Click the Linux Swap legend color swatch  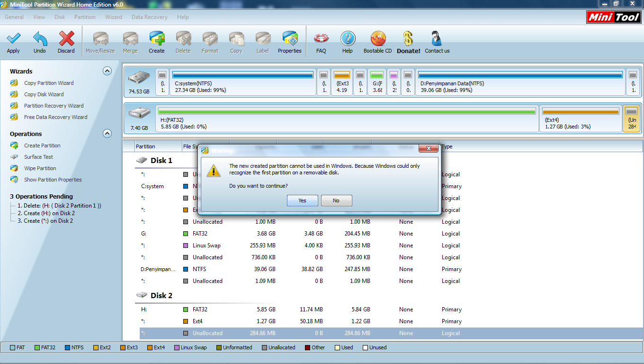click(177, 347)
